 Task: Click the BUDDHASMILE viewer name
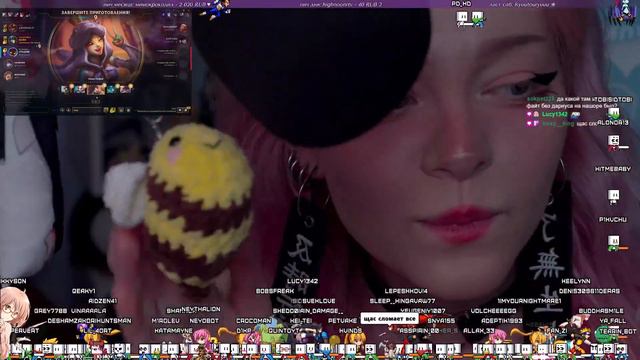coord(602,311)
